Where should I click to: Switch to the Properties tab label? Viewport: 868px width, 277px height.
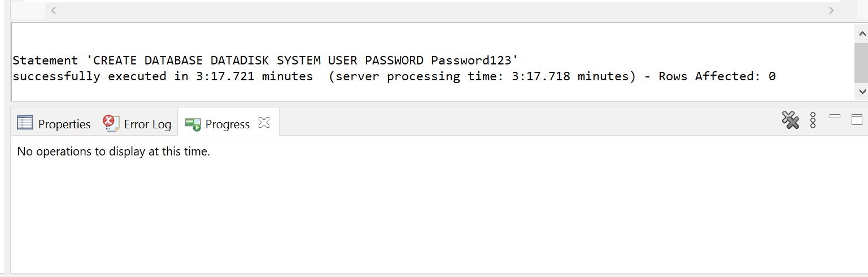pos(64,124)
